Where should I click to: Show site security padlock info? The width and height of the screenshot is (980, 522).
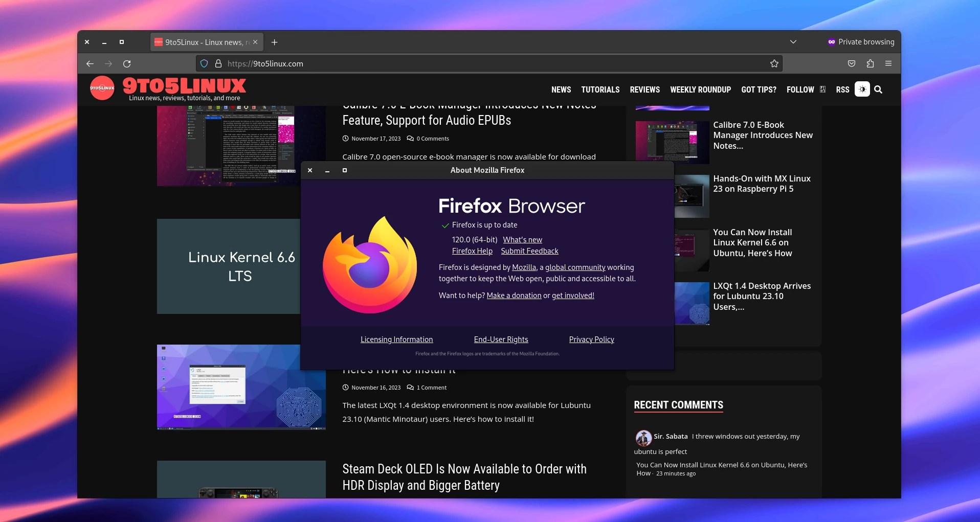pos(218,64)
